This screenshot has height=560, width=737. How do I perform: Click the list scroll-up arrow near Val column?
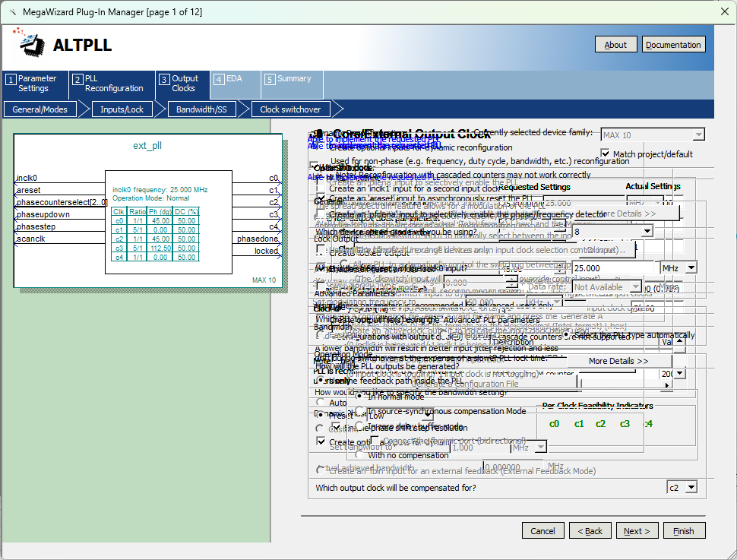pyautogui.click(x=680, y=340)
